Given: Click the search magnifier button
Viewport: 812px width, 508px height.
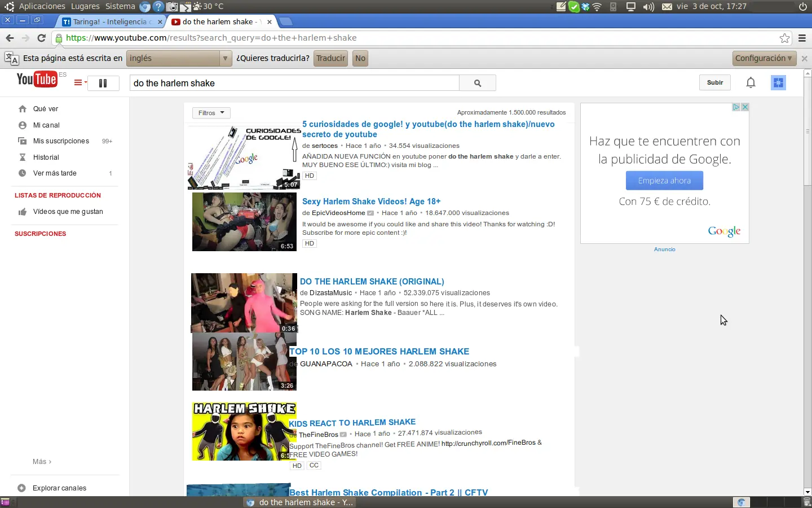Looking at the screenshot, I should pos(478,83).
